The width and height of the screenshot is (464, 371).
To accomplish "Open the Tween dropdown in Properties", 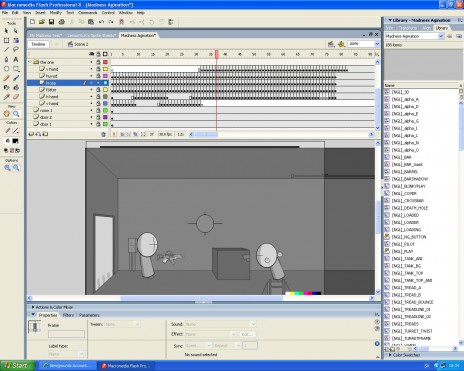I will pos(122,324).
